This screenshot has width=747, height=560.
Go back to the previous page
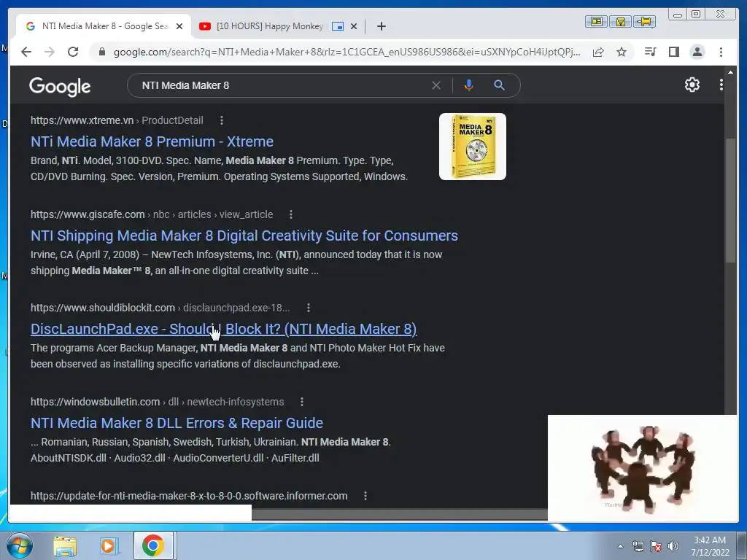pos(26,52)
